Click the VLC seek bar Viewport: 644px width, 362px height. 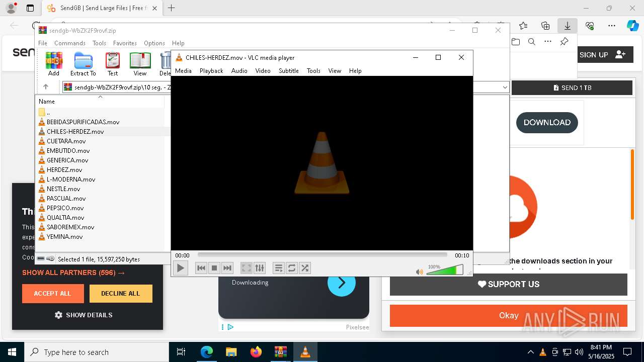[x=322, y=255]
